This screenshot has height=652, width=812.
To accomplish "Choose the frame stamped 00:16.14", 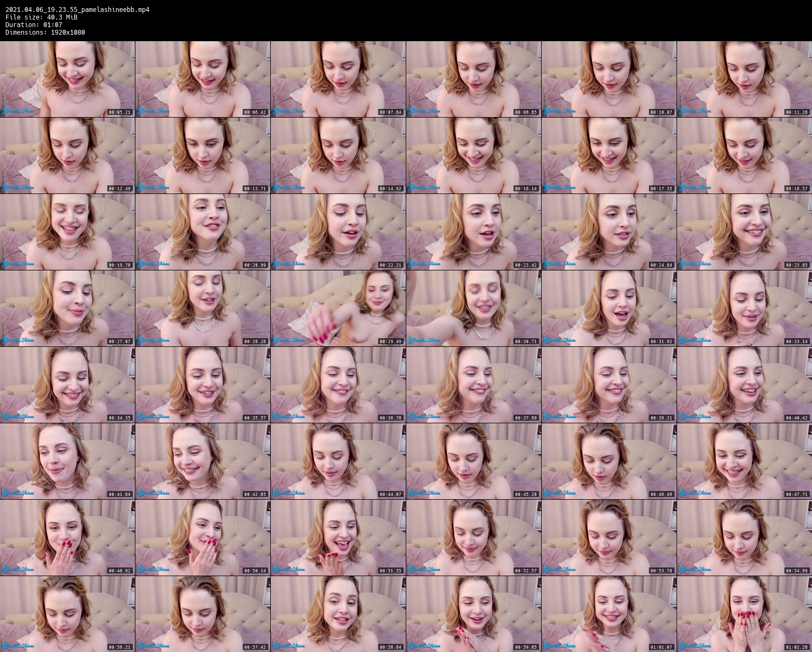I will click(x=473, y=156).
